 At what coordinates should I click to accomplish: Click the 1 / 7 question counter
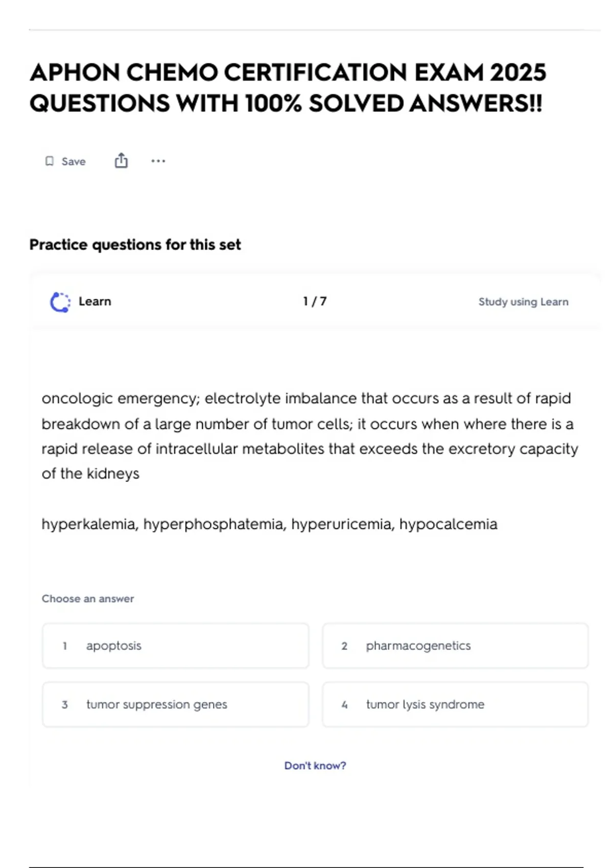coord(315,301)
